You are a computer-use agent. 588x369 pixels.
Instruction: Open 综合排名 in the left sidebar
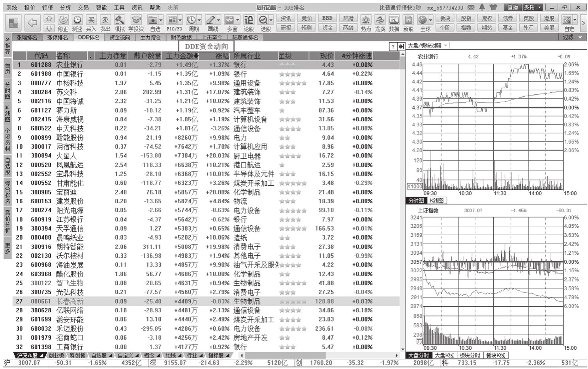point(7,192)
